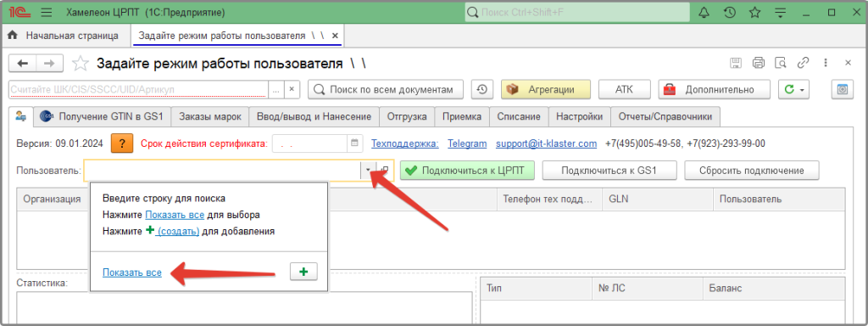Copy link using the chain icon
The height and width of the screenshot is (326, 868).
(804, 63)
